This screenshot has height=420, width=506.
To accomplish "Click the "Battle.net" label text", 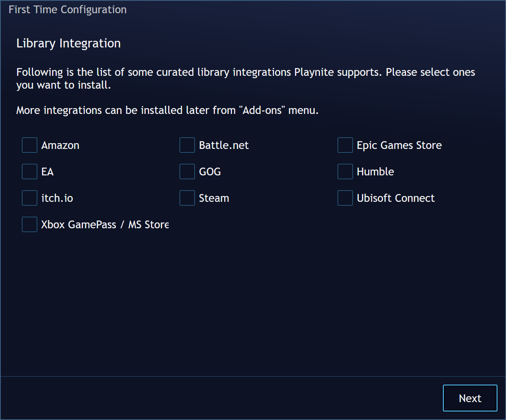I will pos(223,145).
